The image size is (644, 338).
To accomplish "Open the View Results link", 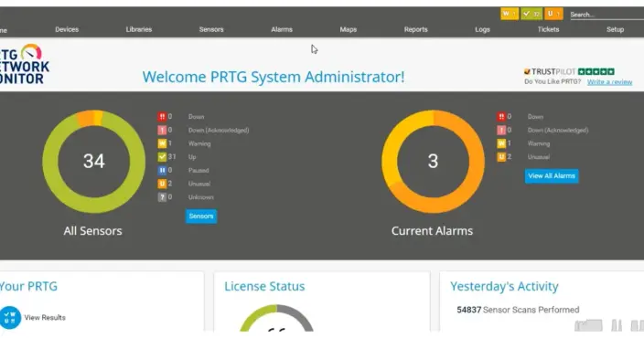I will [45, 318].
